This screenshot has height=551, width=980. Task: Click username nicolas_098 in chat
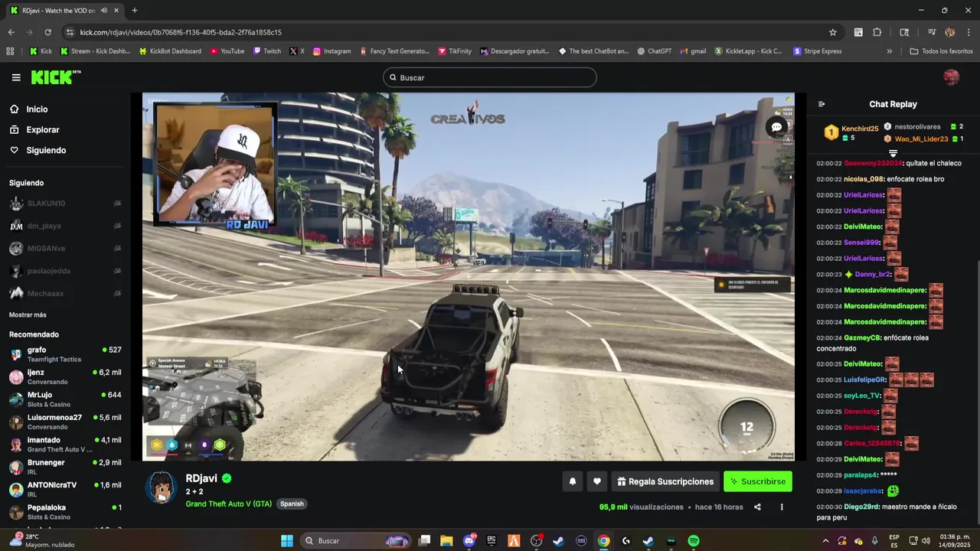point(864,179)
